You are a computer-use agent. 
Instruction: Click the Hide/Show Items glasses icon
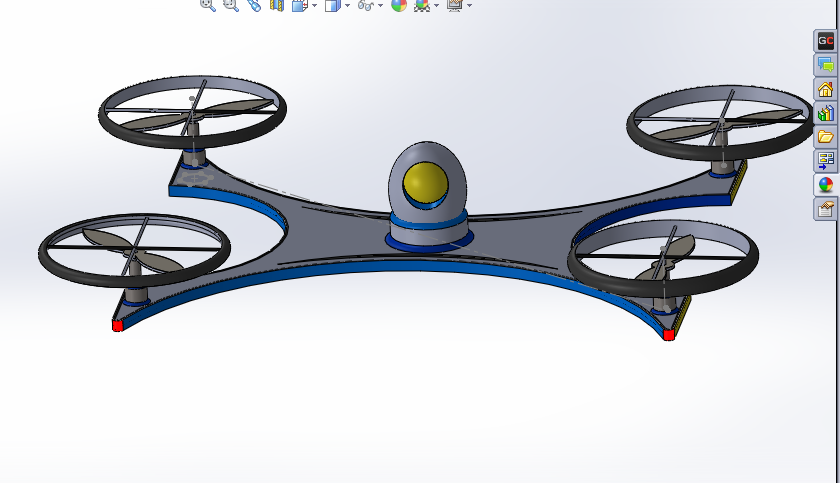point(365,5)
